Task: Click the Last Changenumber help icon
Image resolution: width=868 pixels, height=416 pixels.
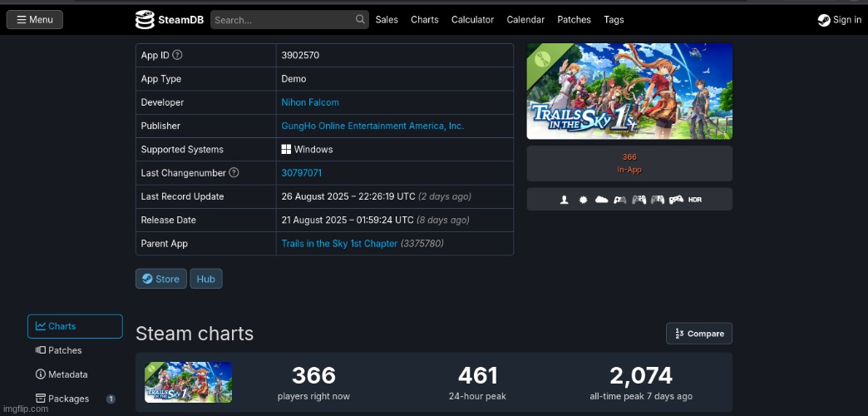Action: [x=234, y=172]
